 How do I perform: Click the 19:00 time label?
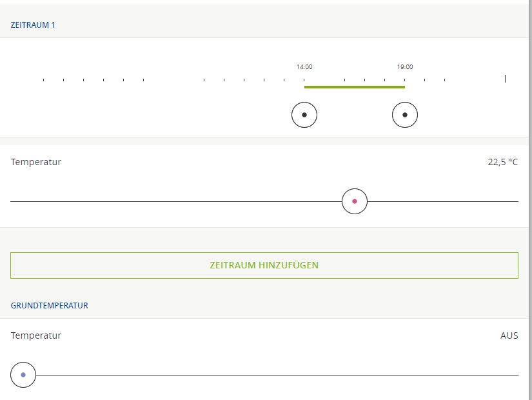pyautogui.click(x=405, y=66)
